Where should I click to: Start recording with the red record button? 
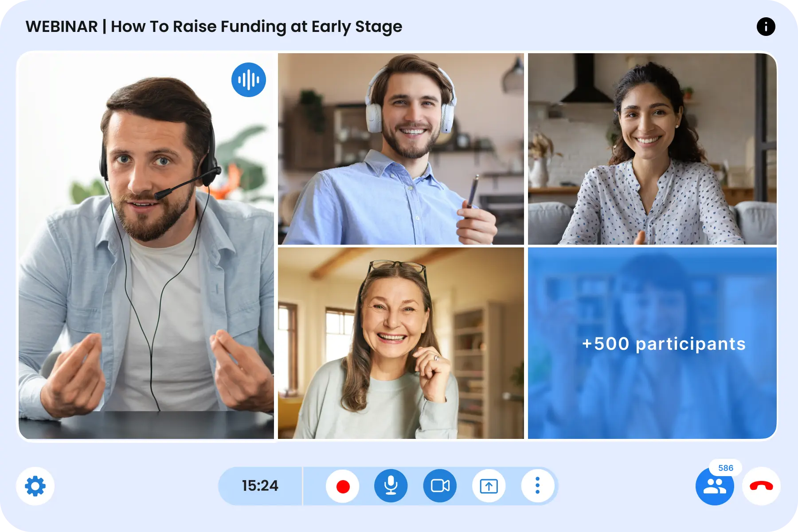(343, 486)
